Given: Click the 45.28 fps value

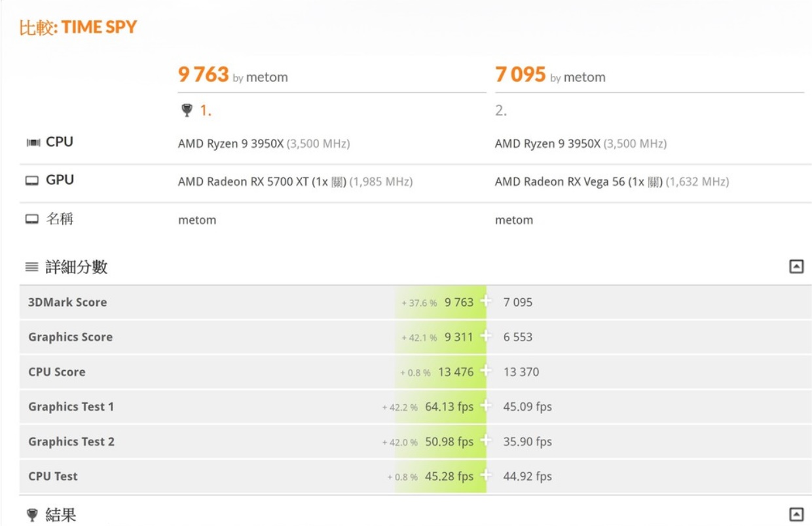Looking at the screenshot, I should click(449, 476).
